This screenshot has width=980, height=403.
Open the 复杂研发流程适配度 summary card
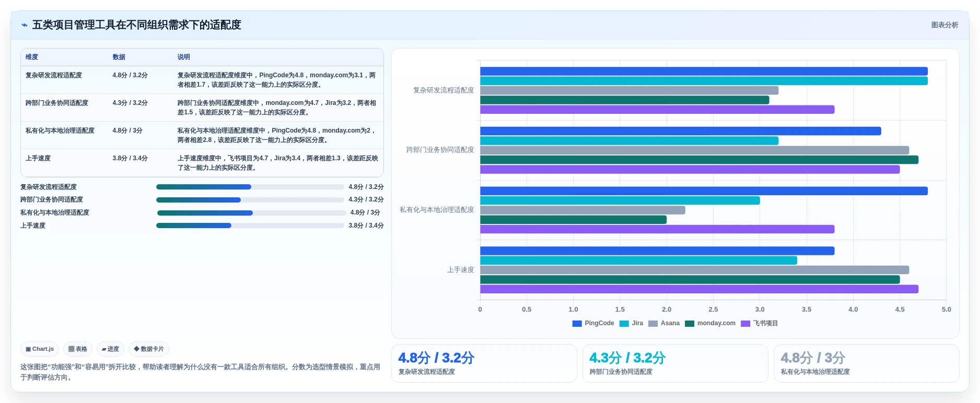click(x=484, y=363)
